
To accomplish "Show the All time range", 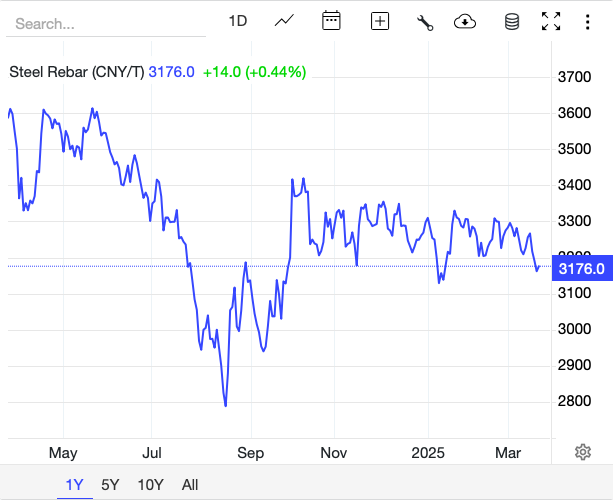I will click(x=190, y=485).
